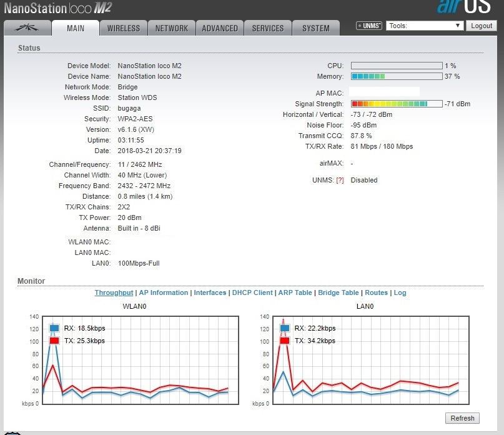The width and height of the screenshot is (504, 435).
Task: Click the CPU reading 1 %
Action: click(x=450, y=66)
